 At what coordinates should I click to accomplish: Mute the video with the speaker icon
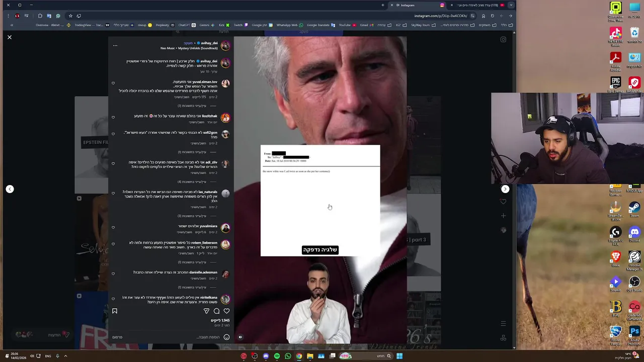click(240, 337)
